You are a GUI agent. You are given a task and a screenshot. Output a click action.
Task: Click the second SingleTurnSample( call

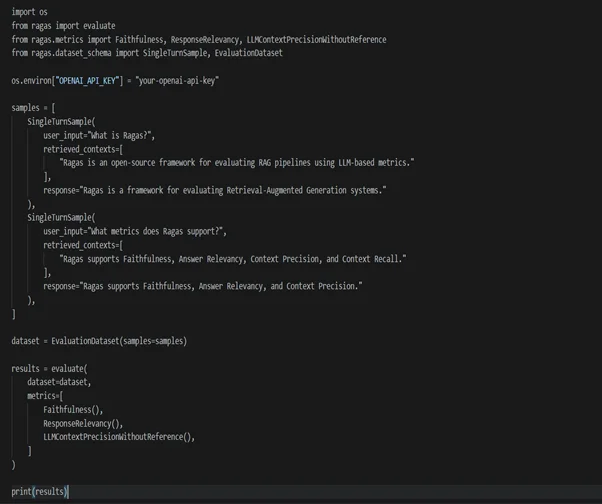[x=61, y=218]
